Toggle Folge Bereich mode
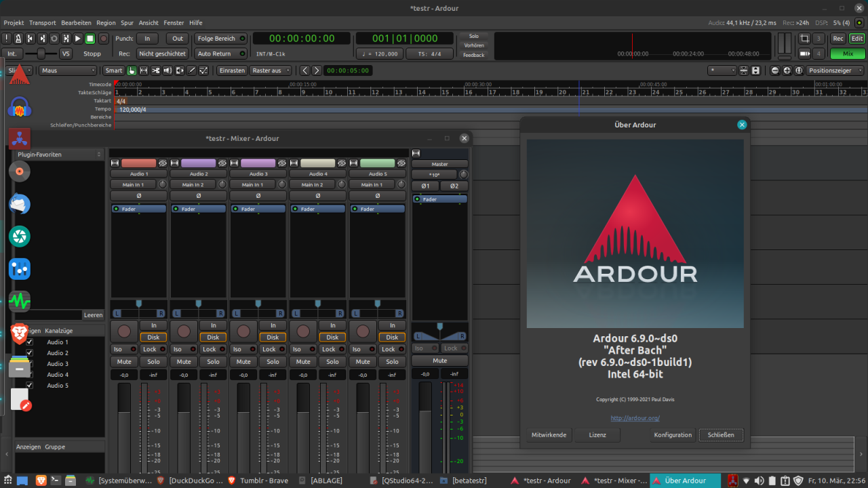The image size is (868, 488). (220, 39)
